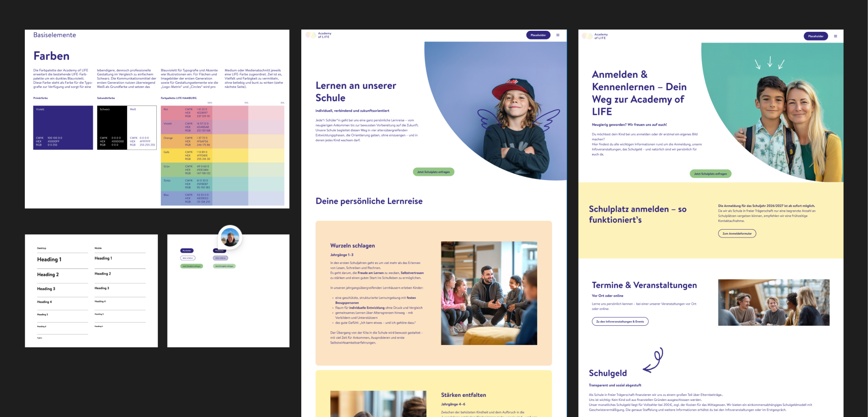Screen dimensions: 868x417
Task: Pick the Gelb #FFD81E palette row
Action: point(223,156)
